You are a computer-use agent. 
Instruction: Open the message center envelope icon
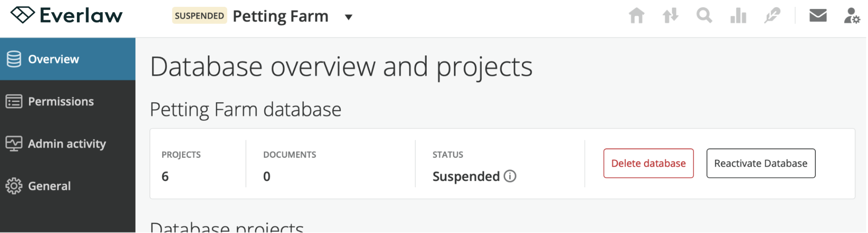pyautogui.click(x=818, y=15)
